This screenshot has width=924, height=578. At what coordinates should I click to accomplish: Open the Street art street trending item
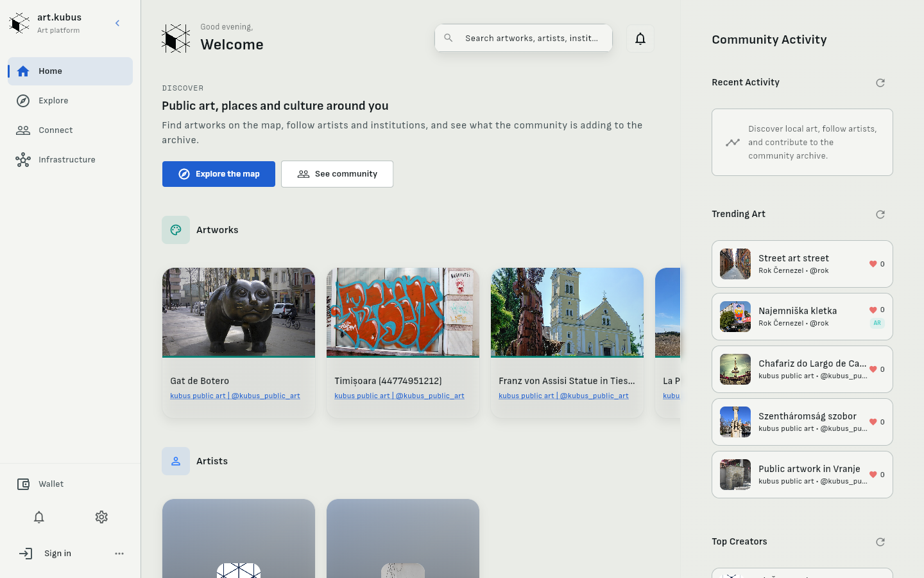coord(802,264)
